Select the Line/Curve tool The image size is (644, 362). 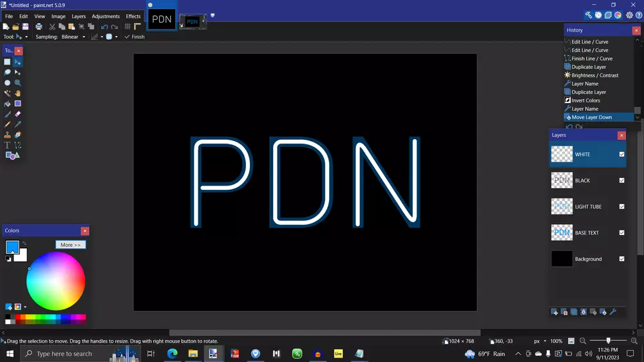click(x=17, y=145)
